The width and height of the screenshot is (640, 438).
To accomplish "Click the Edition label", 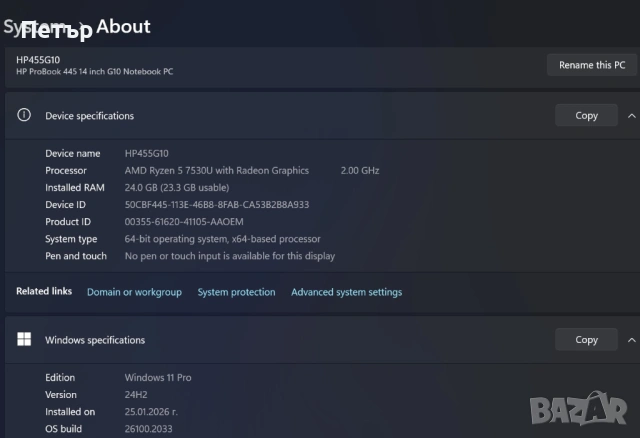I will click(x=60, y=378).
